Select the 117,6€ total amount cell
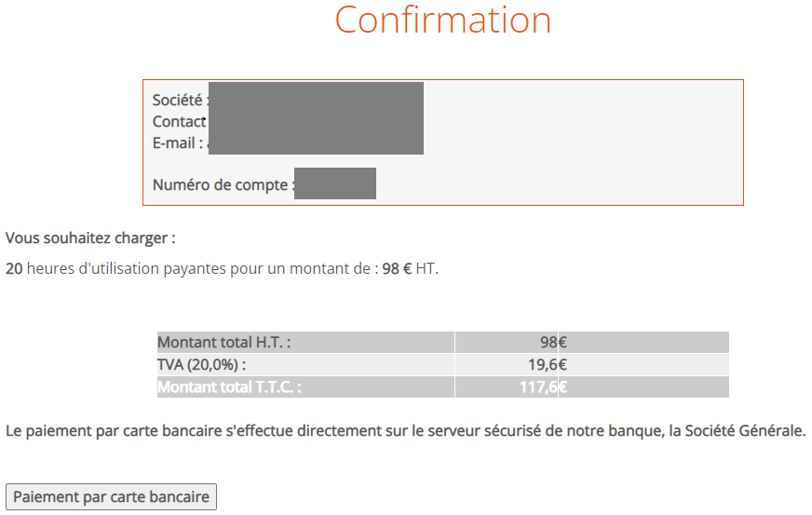Screen dimensions: 812x515 [x=544, y=386]
